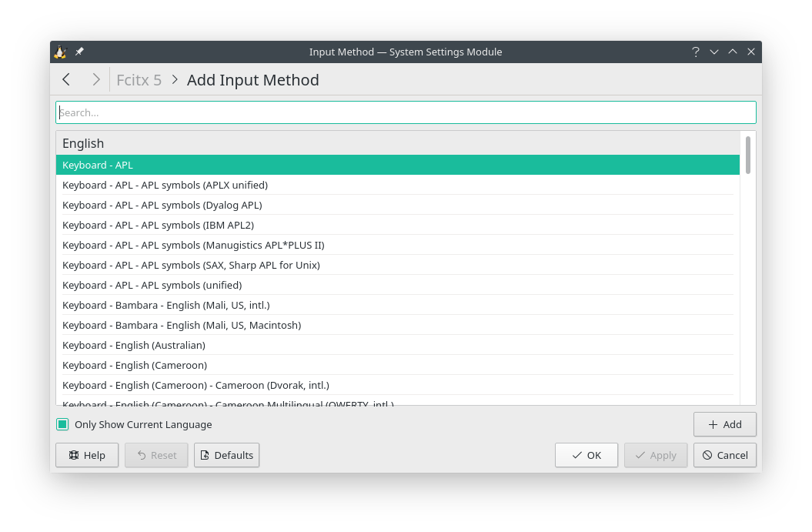Select APL symbols (IBM APL2) entry

coord(398,226)
